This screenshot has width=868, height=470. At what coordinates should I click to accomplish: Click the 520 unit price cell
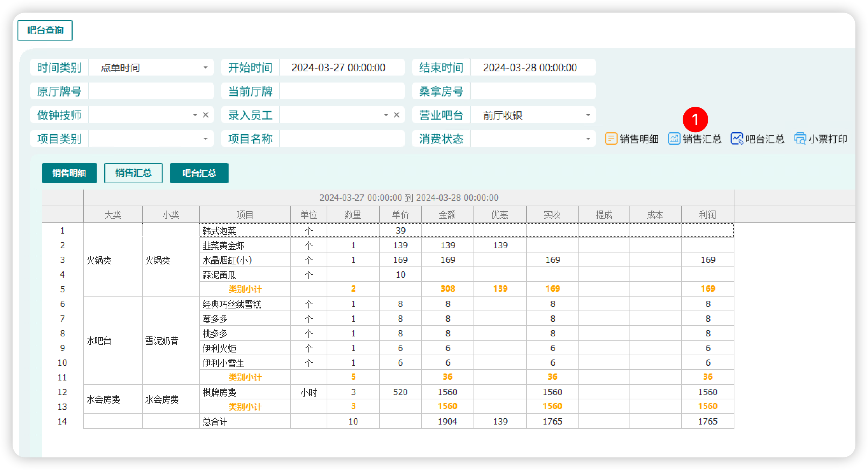pyautogui.click(x=400, y=392)
